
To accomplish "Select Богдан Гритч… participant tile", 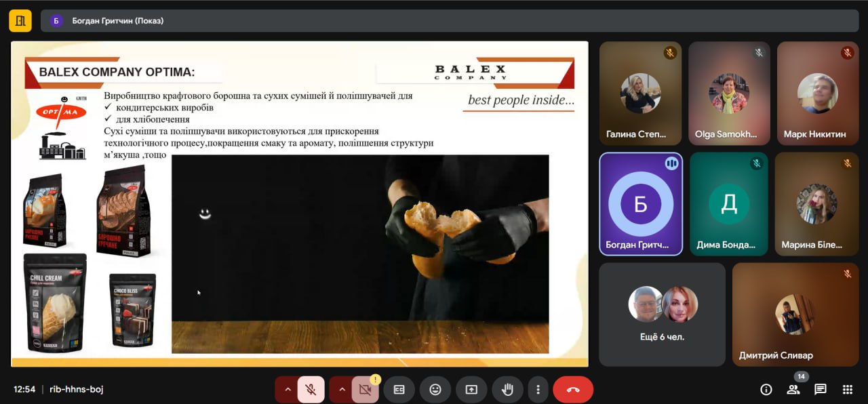I will click(x=641, y=203).
